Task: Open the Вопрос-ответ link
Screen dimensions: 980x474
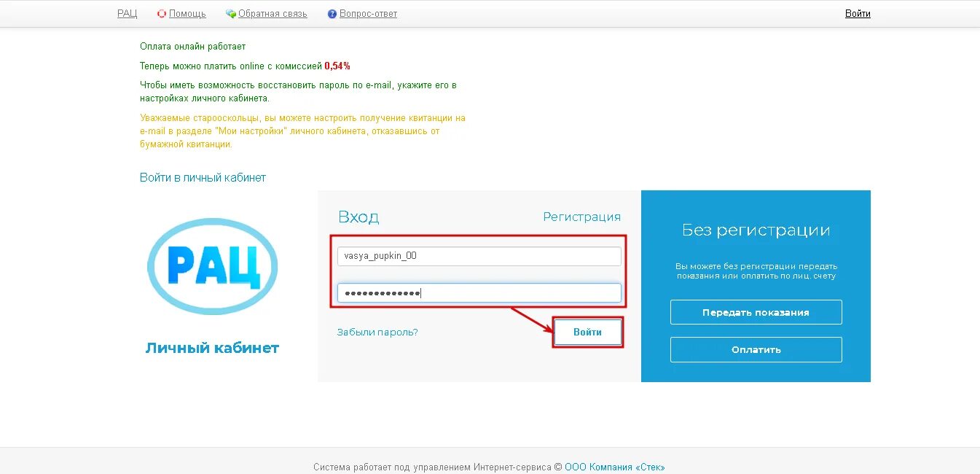Action: (368, 14)
